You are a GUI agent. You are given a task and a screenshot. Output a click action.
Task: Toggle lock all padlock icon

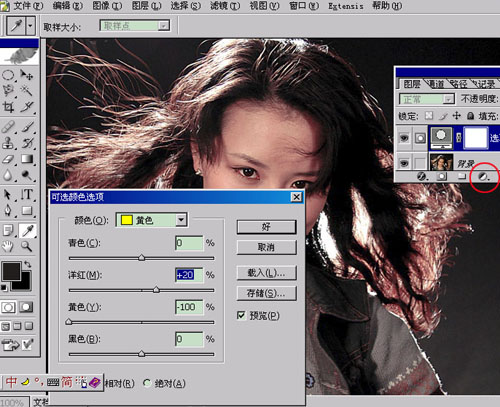tap(470, 116)
